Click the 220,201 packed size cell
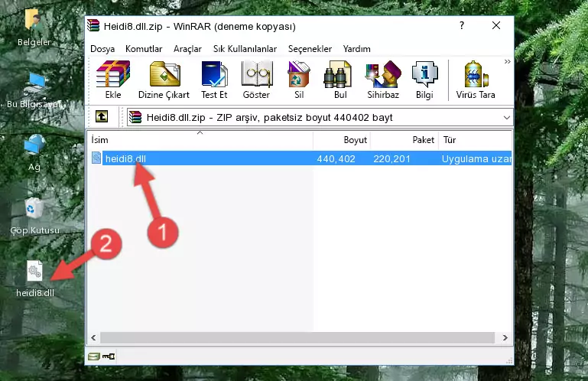 click(392, 159)
